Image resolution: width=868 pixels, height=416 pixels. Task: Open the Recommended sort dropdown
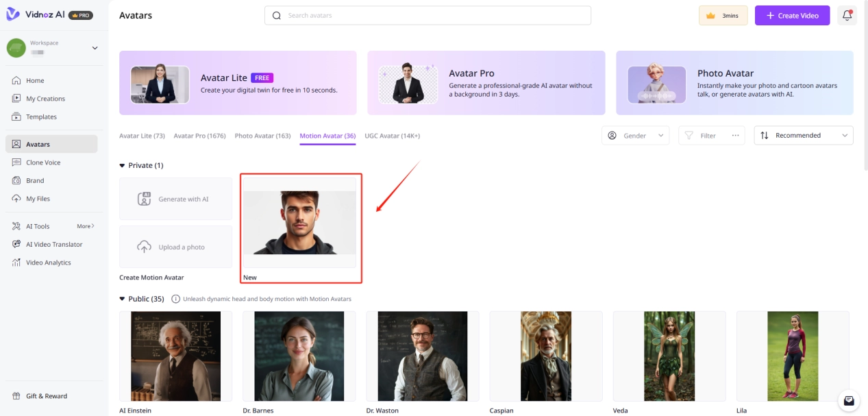(804, 136)
